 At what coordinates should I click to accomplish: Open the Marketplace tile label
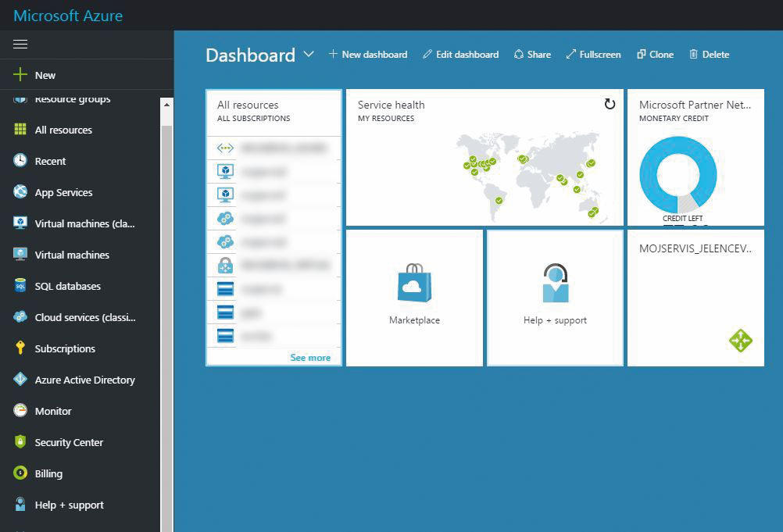click(x=414, y=320)
